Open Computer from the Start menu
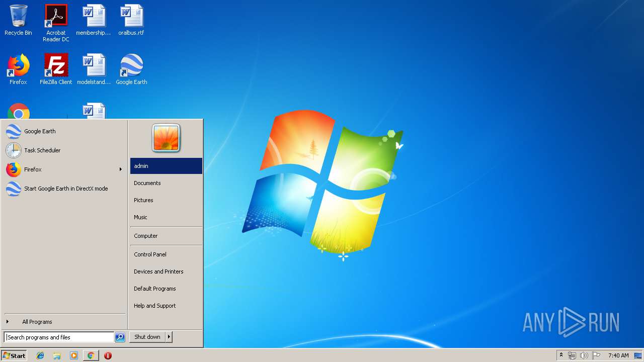 [166, 236]
